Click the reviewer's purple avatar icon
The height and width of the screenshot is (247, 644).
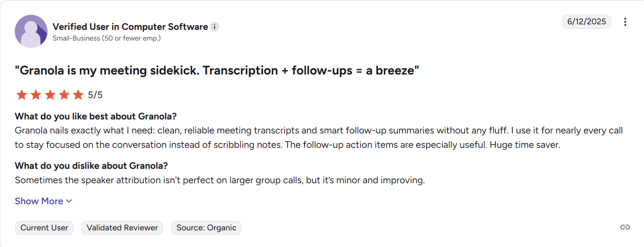coord(31,31)
